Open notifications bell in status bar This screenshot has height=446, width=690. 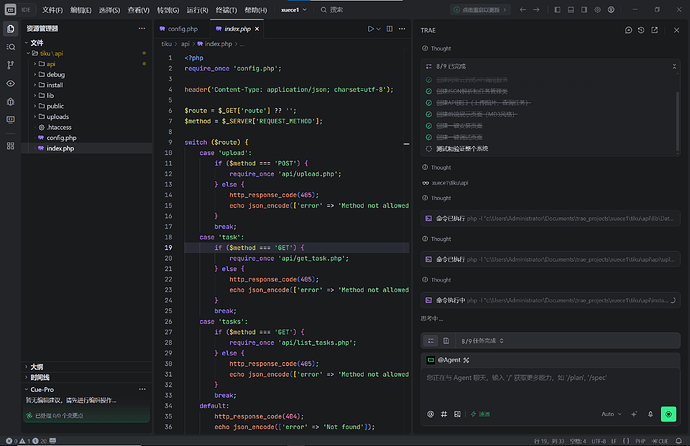tap(679, 441)
